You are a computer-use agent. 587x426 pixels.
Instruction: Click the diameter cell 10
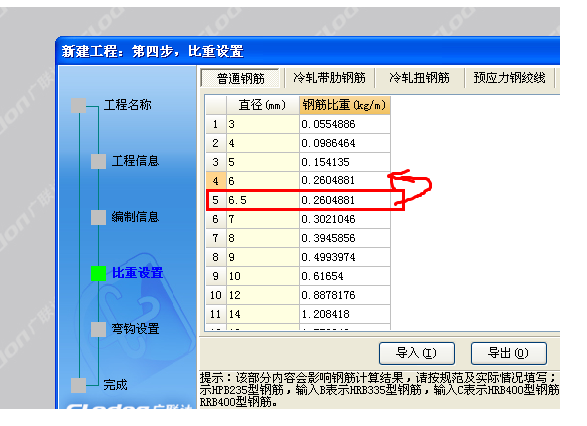point(263,276)
